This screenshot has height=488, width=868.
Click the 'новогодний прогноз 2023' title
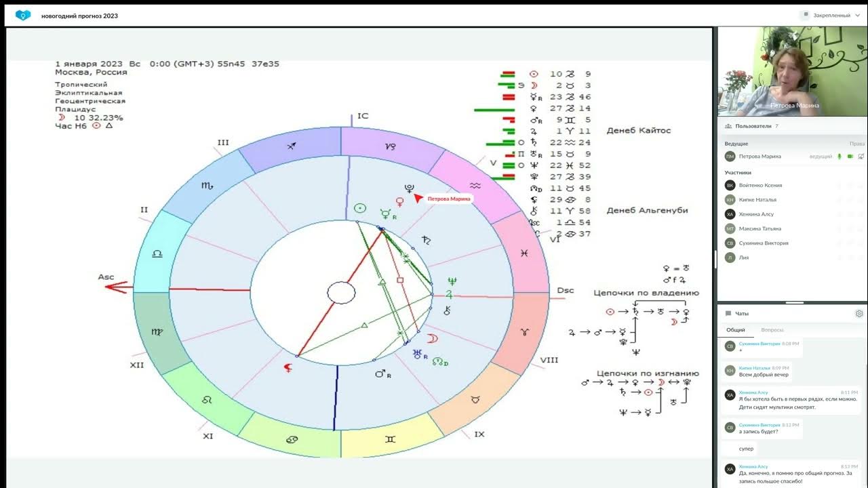point(79,16)
